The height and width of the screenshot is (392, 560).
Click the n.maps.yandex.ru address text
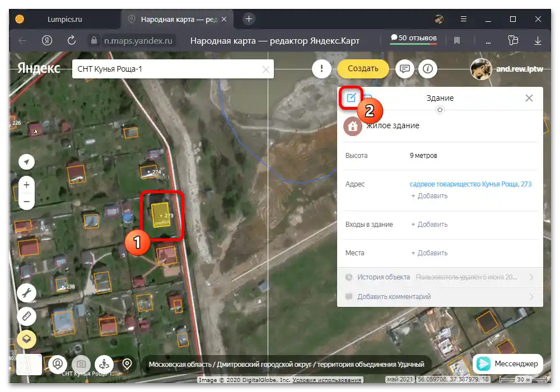[138, 41]
